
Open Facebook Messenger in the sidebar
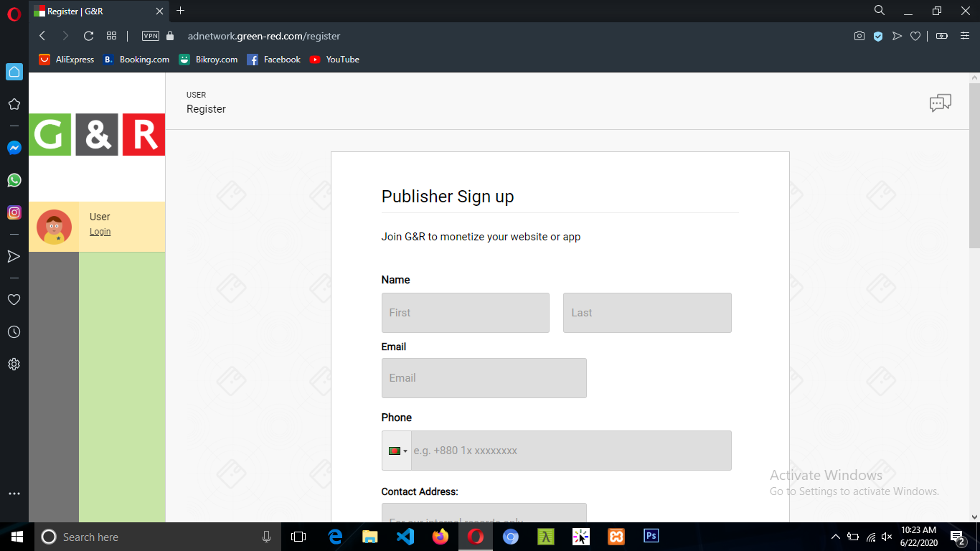click(14, 148)
